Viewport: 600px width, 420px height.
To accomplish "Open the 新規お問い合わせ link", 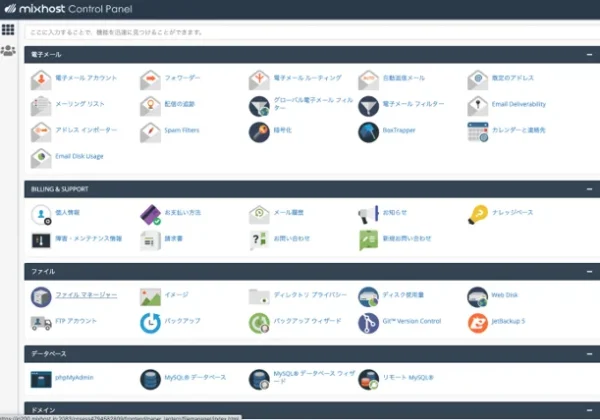I will (x=407, y=238).
